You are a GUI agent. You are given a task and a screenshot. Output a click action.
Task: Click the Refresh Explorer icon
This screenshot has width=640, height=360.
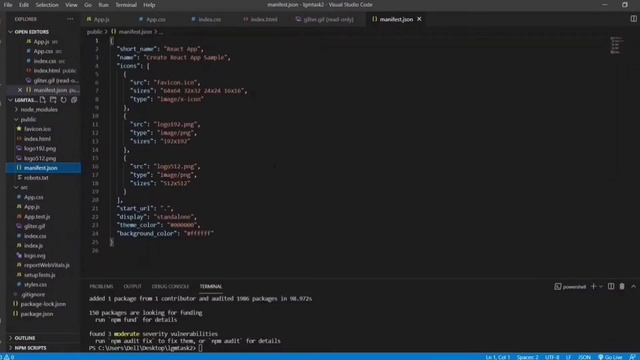[63, 100]
